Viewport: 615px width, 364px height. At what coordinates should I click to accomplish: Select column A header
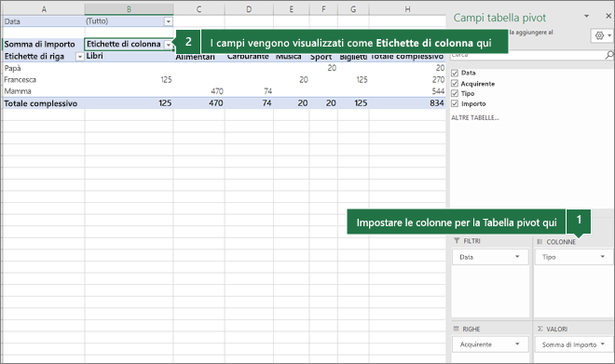tap(44, 9)
